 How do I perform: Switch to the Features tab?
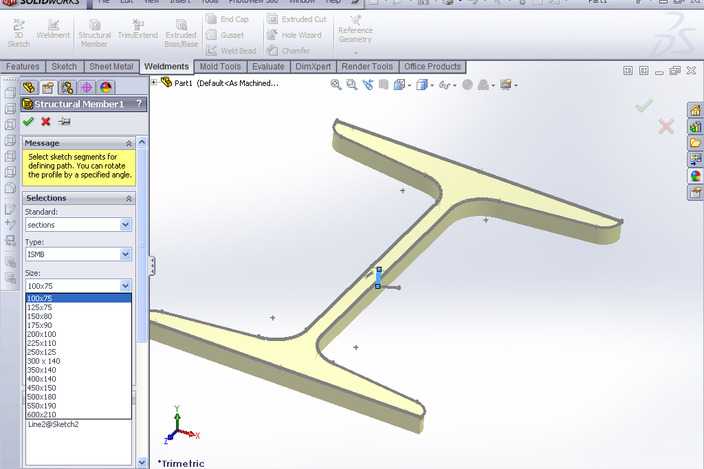coord(22,66)
